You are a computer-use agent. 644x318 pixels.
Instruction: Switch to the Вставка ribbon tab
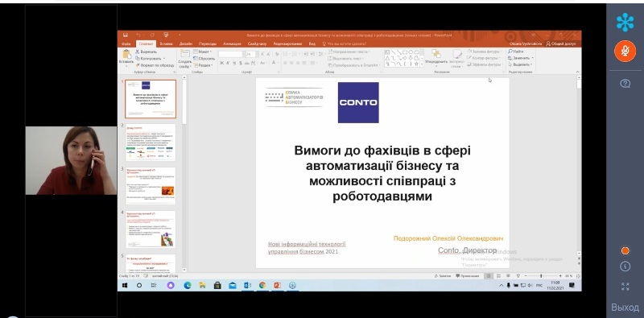167,43
